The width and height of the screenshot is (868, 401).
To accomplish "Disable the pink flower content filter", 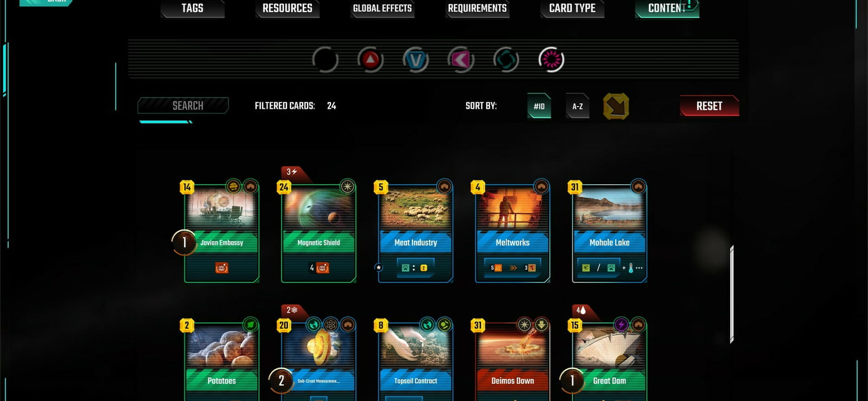I will (551, 60).
